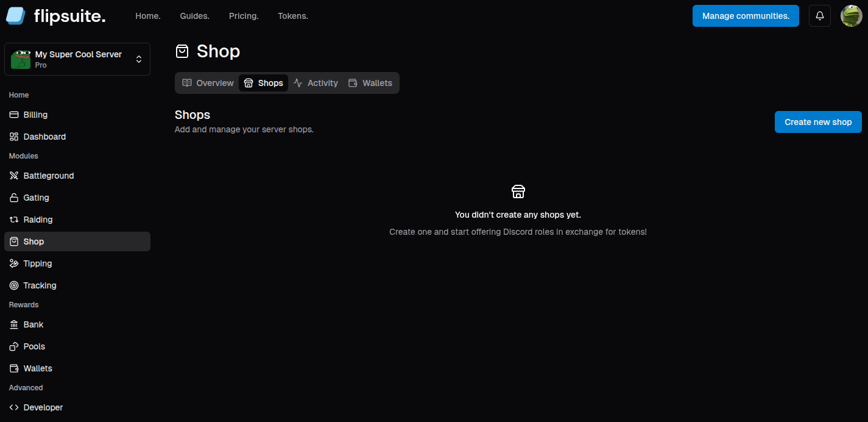Open Developer under Advanced

tap(77, 407)
